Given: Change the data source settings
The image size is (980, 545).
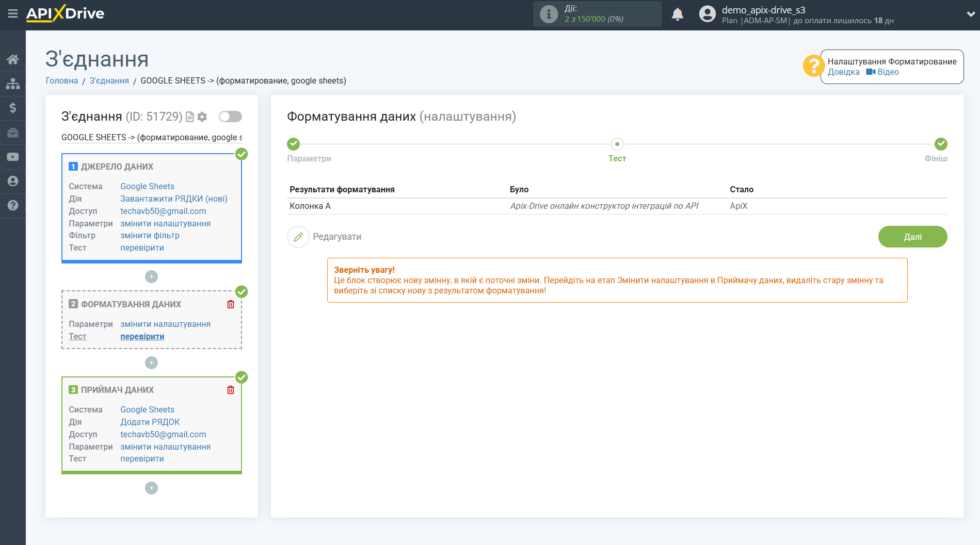Looking at the screenshot, I should coord(165,223).
